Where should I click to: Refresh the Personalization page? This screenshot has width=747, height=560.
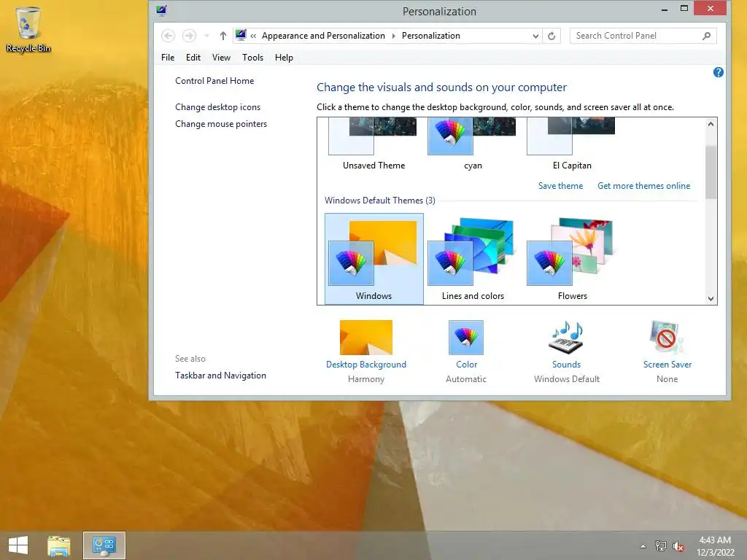pos(551,36)
